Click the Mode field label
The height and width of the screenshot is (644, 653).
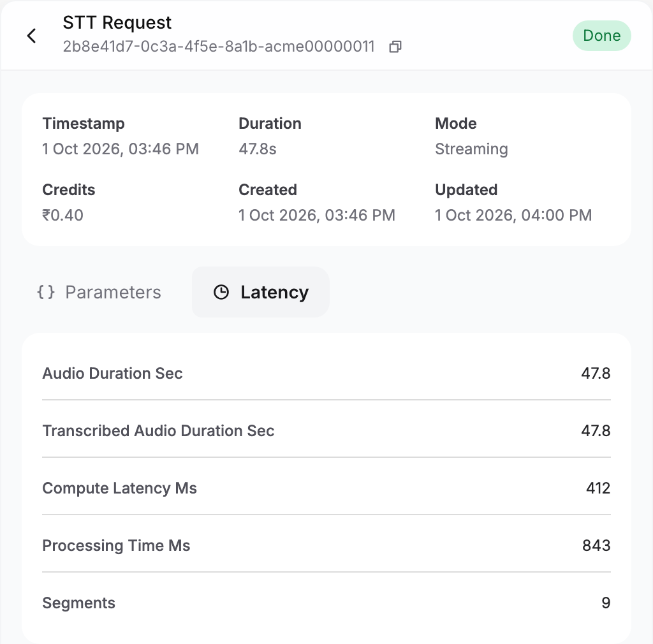[456, 124]
